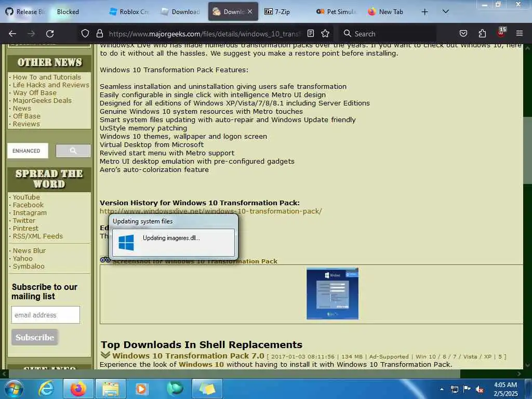Click the muted speaker volume icon
This screenshot has width=532, height=399.
pyautogui.click(x=480, y=390)
